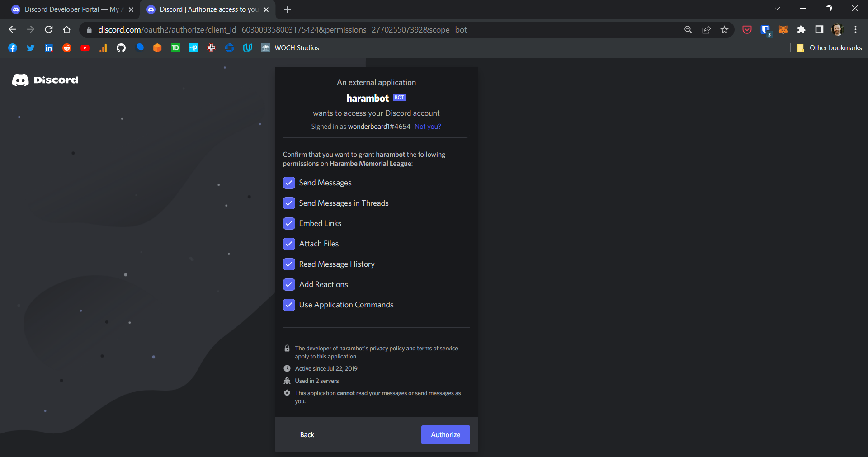
Task: Open the Google Analytics bookmark
Action: point(103,48)
